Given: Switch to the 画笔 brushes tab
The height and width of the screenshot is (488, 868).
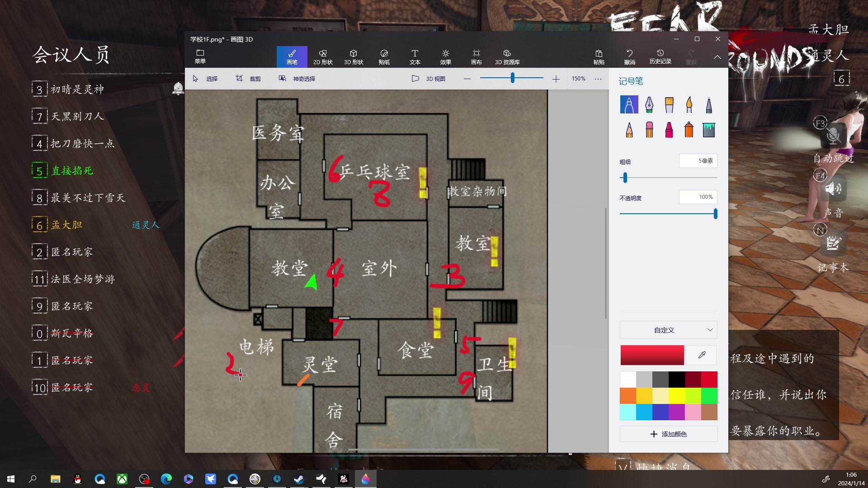Looking at the screenshot, I should (x=292, y=57).
